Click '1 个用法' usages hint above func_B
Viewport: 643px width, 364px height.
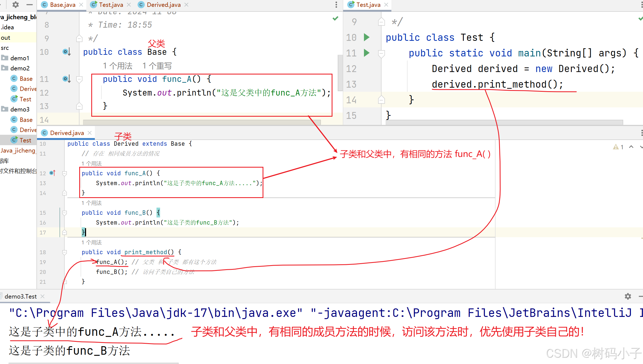tap(92, 203)
